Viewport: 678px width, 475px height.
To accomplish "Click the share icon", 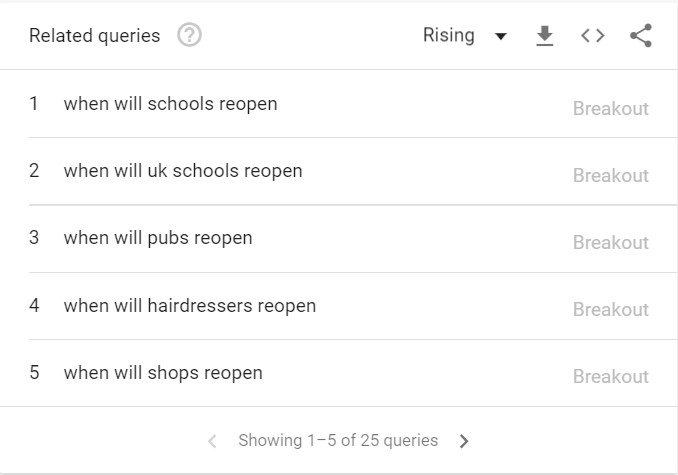I will tap(641, 36).
